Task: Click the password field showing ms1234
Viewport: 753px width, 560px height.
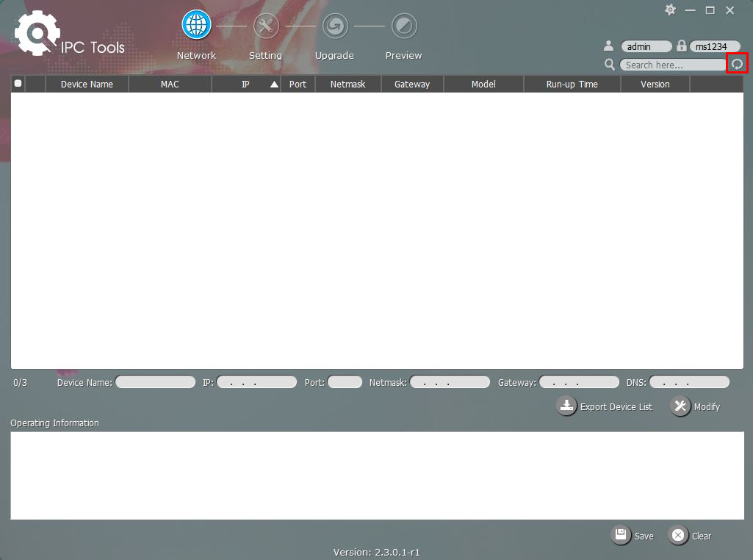Action: point(714,46)
